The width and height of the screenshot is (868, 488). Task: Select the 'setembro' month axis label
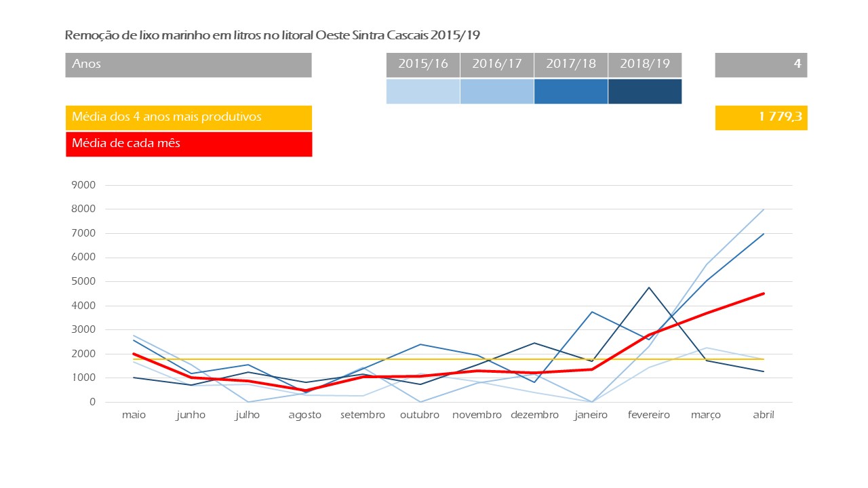(x=362, y=415)
